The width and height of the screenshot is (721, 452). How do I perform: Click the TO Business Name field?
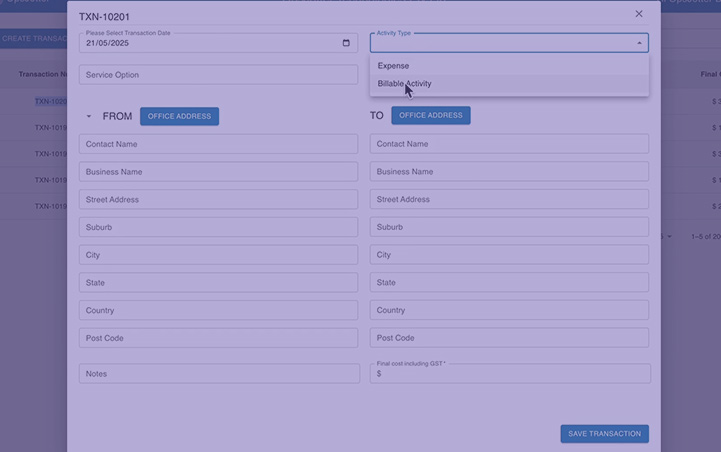pyautogui.click(x=509, y=172)
